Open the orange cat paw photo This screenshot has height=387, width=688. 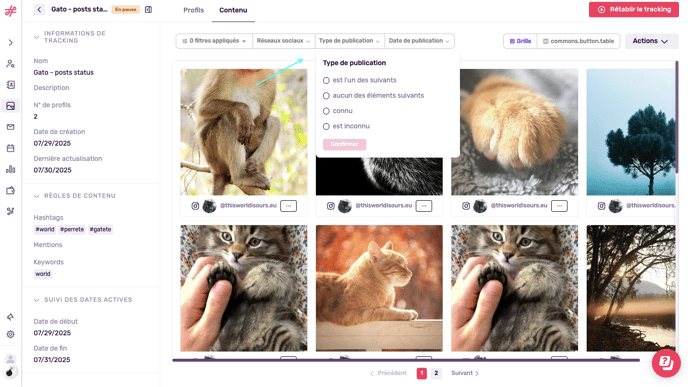[515, 132]
